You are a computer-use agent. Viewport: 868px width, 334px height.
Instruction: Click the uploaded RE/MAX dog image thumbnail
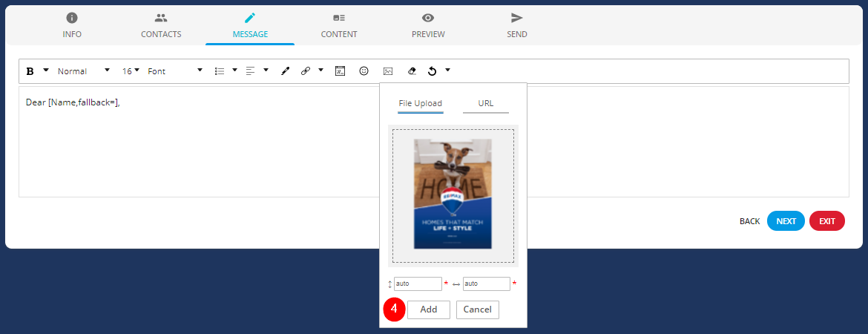(x=453, y=194)
